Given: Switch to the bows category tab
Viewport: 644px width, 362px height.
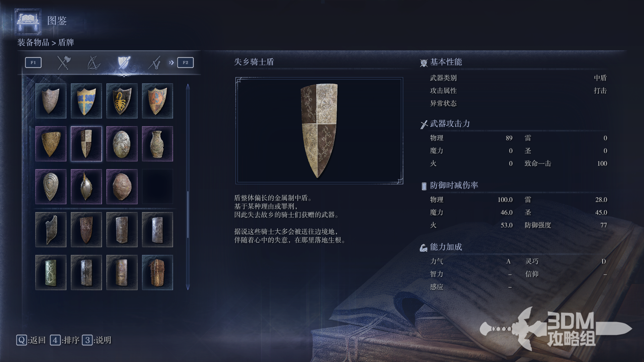Looking at the screenshot, I should click(x=94, y=63).
